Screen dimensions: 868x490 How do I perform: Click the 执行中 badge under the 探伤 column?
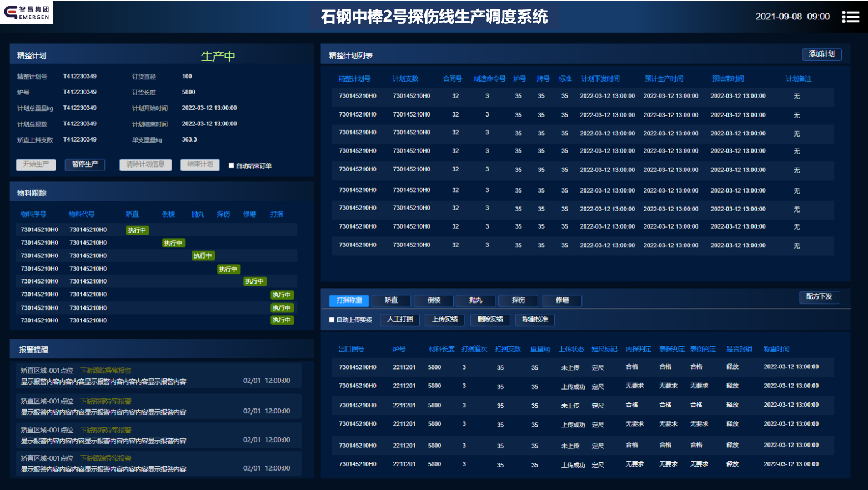(x=228, y=269)
